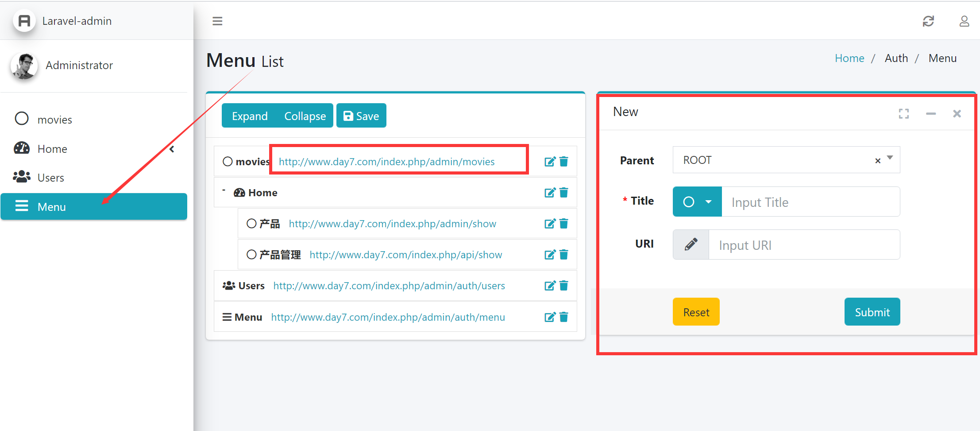
Task: Delete the Users menu row
Action: click(564, 286)
